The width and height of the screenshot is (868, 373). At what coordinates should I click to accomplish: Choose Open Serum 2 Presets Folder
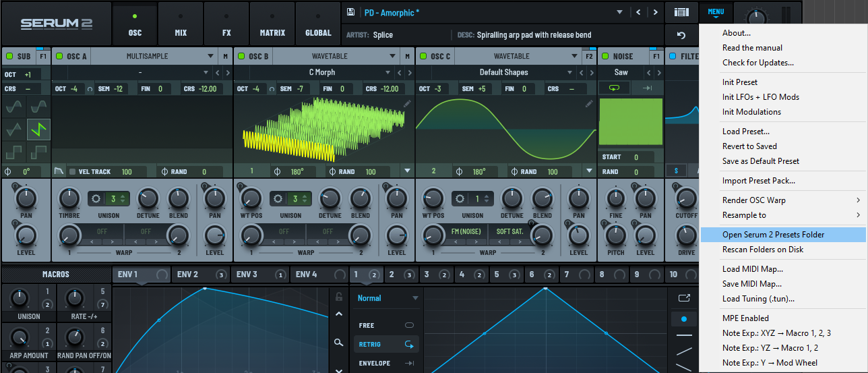click(x=782, y=235)
